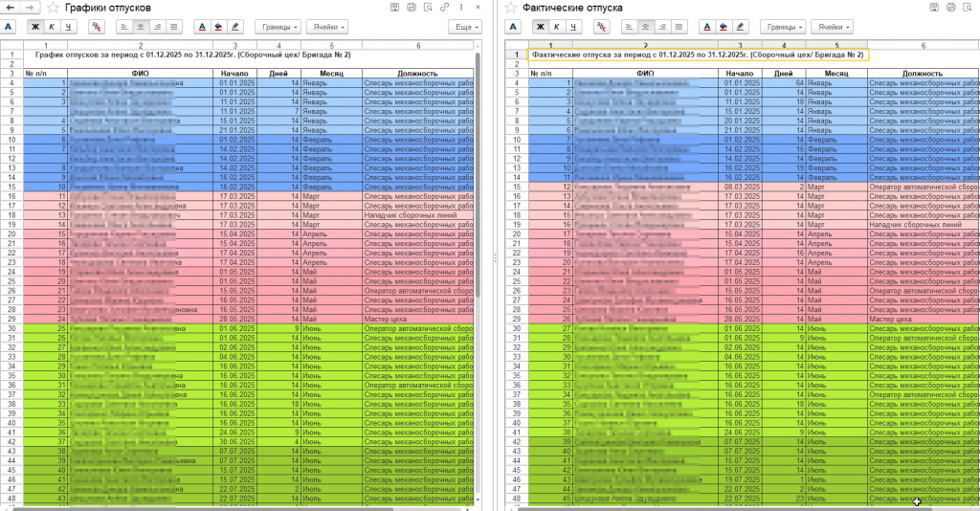Open print preview in Графики отпусков window
The image size is (980, 511).
pos(428,8)
